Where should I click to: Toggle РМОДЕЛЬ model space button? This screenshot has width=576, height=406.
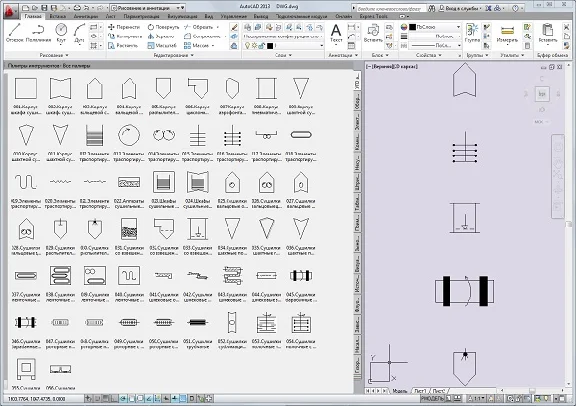click(x=432, y=398)
